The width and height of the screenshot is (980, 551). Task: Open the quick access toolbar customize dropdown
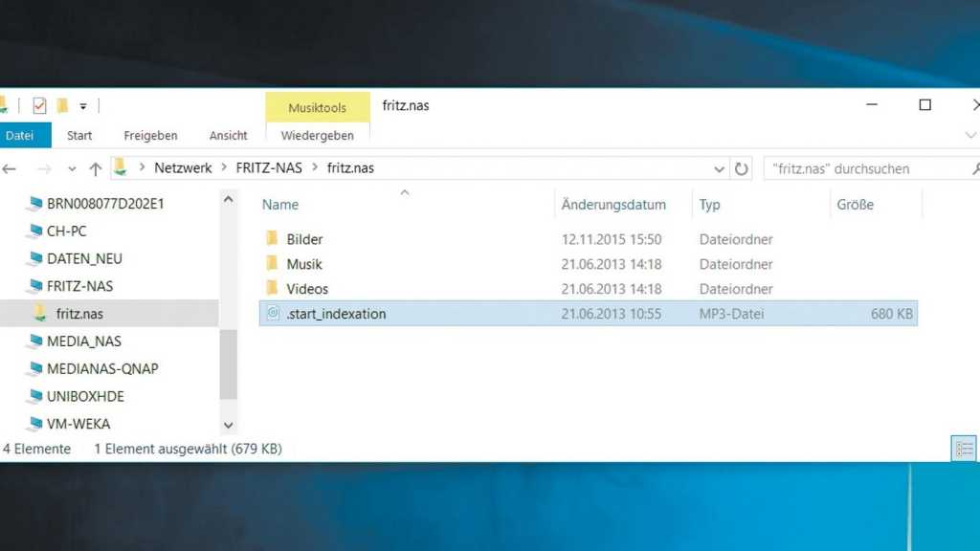coord(83,106)
